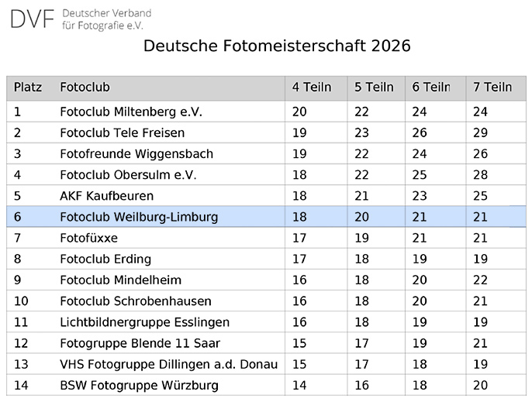532x402 pixels.
Task: Select the Platz column header
Action: (x=28, y=87)
